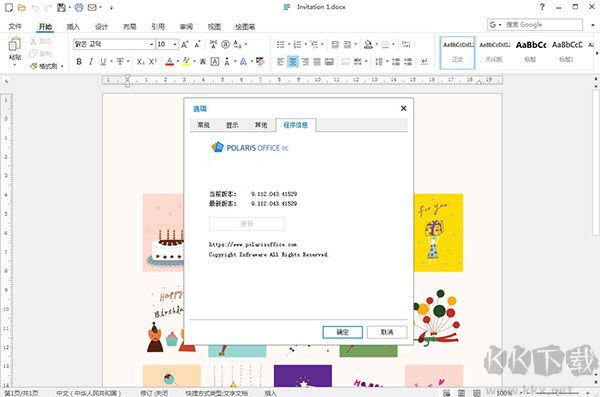This screenshot has height=397, width=600.
Task: Open the font color dropdown arrow
Action: click(x=178, y=62)
